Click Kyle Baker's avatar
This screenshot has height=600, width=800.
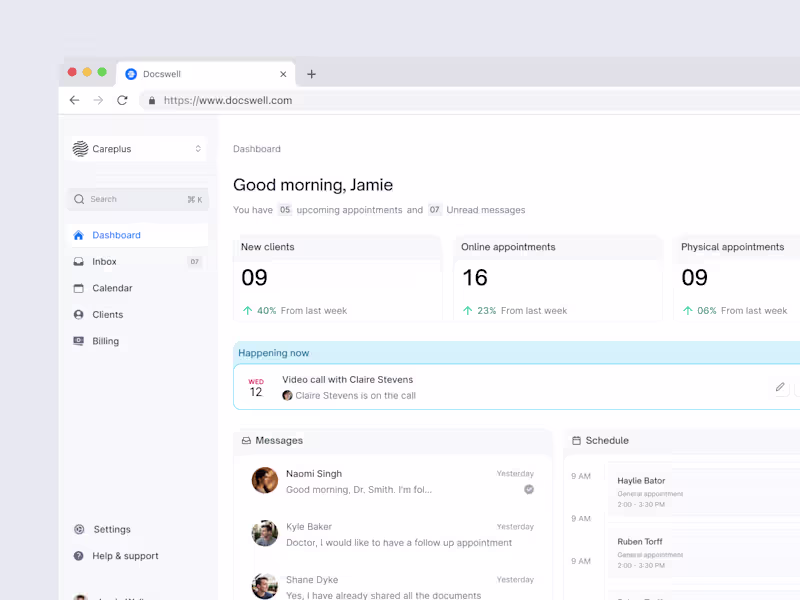point(265,534)
